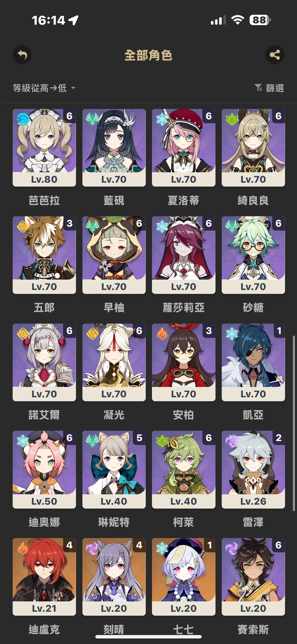This screenshot has width=297, height=644.
Task: Click the dropdown arrow beside sort order
Action: tap(73, 88)
